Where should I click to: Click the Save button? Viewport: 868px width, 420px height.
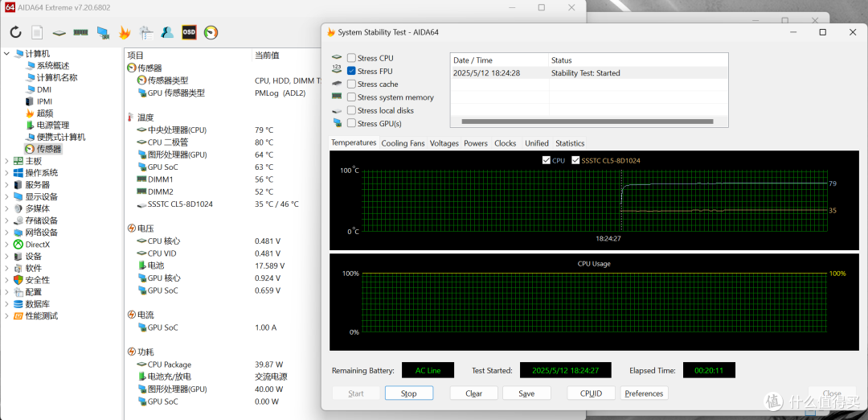pyautogui.click(x=526, y=393)
